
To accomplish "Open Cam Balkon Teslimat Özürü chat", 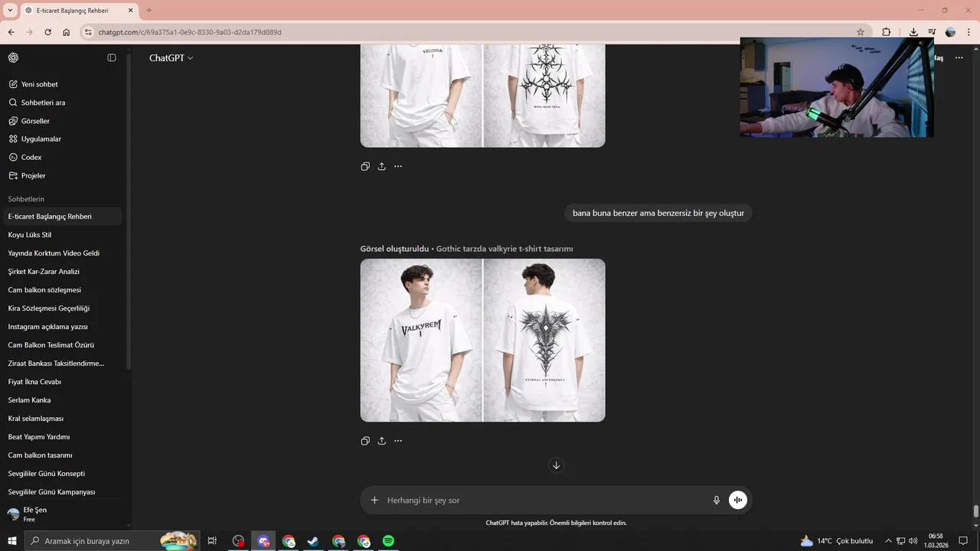I will (61, 345).
